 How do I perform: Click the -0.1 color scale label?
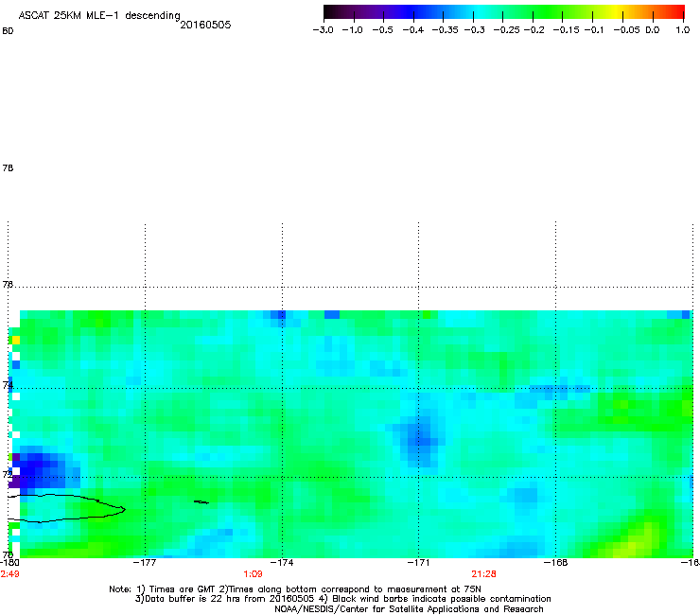click(x=594, y=30)
